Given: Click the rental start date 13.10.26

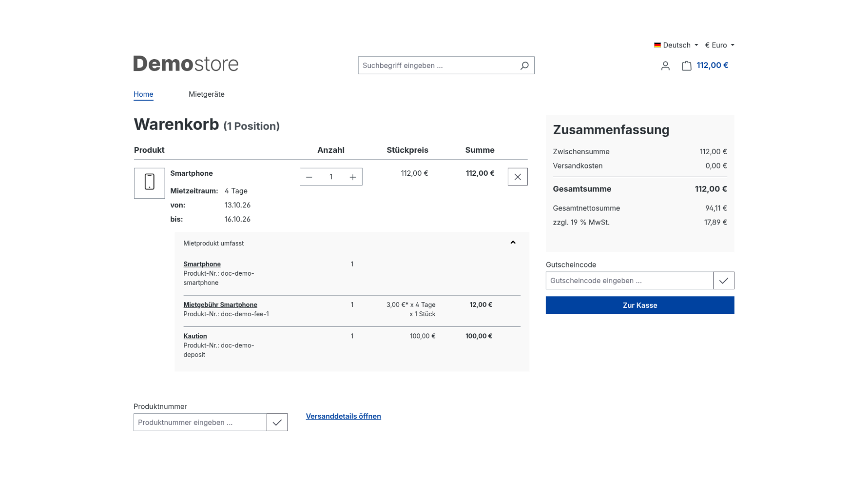Looking at the screenshot, I should [237, 205].
